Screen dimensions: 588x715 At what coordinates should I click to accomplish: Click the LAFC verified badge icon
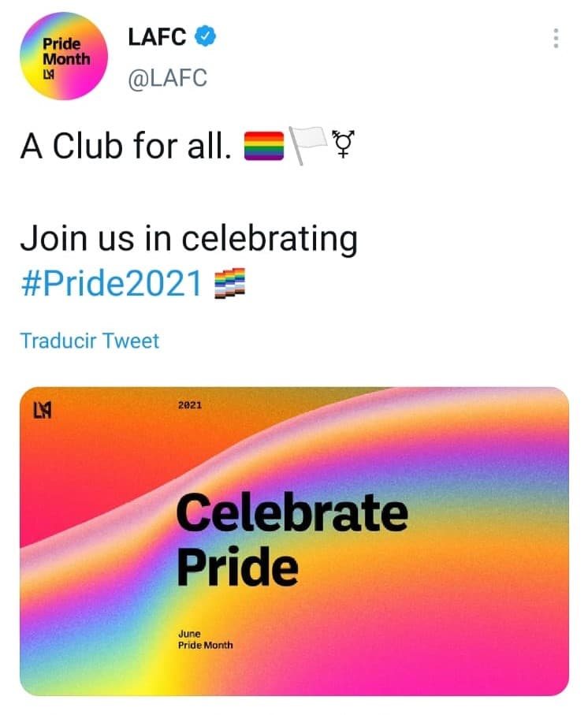tap(205, 35)
